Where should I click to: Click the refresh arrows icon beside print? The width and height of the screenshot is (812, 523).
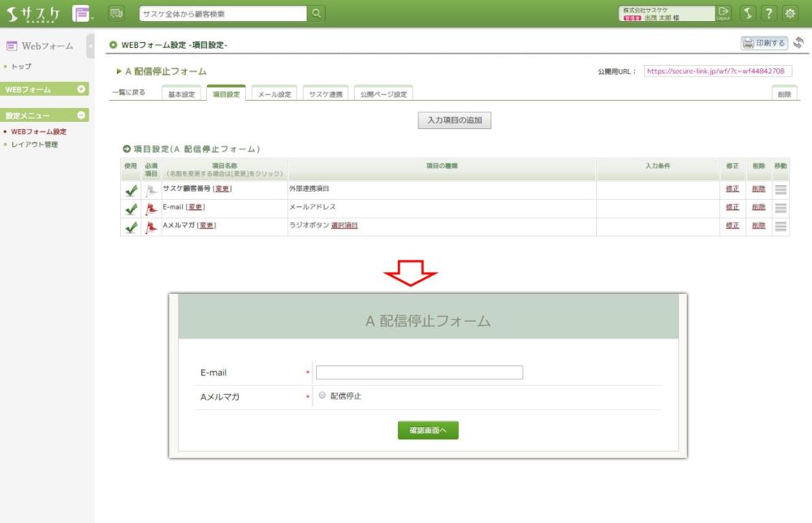[x=799, y=43]
